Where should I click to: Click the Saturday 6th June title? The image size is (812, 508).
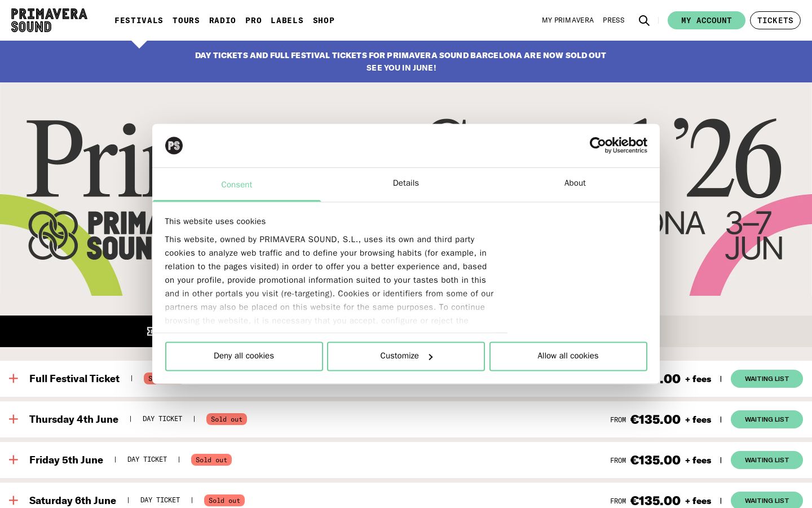pyautogui.click(x=73, y=501)
